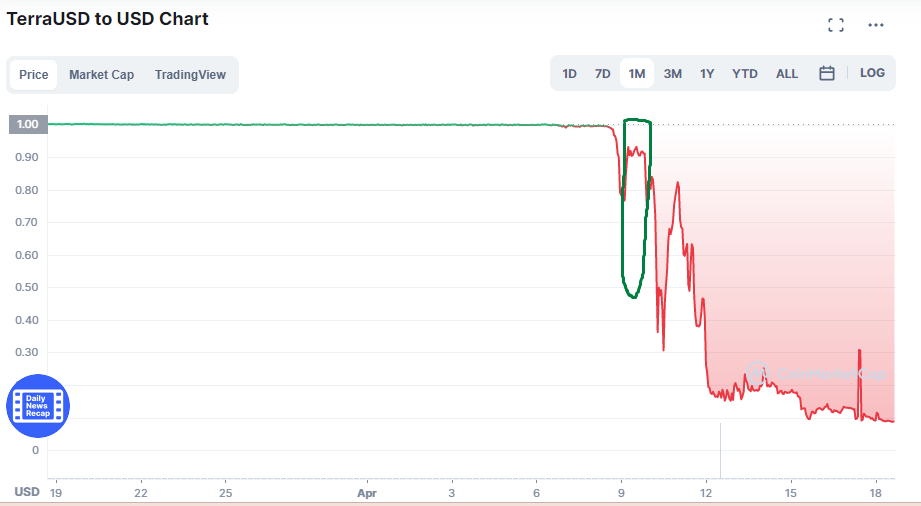The height and width of the screenshot is (506, 921).
Task: Click the 9 date label on x-axis
Action: (621, 492)
